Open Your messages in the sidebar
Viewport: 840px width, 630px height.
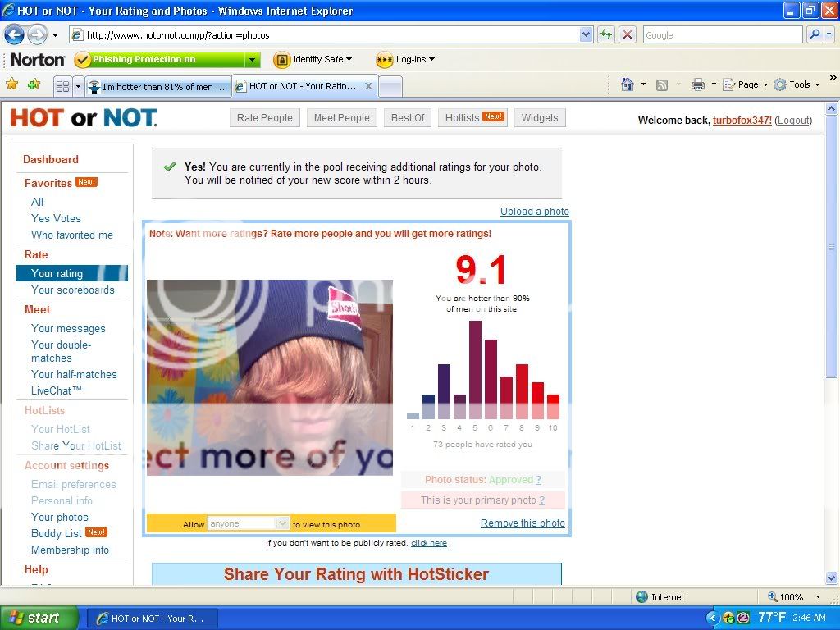tap(68, 328)
